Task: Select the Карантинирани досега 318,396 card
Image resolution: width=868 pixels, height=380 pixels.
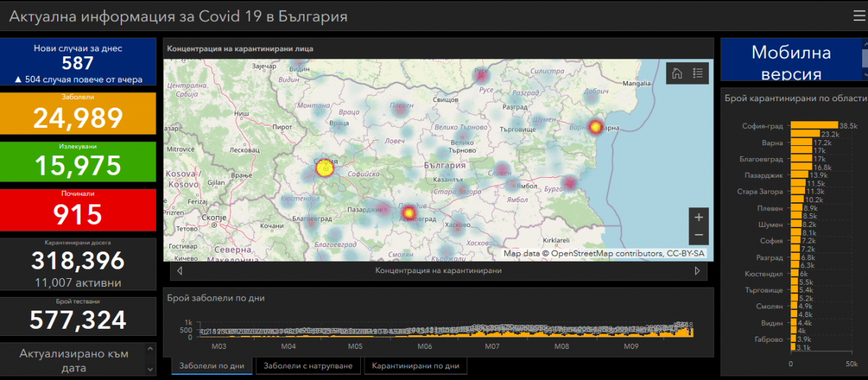Action: pos(78,264)
